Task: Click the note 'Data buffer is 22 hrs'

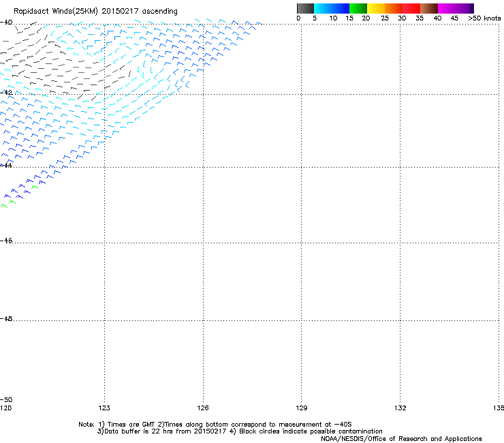Action: tap(140, 431)
